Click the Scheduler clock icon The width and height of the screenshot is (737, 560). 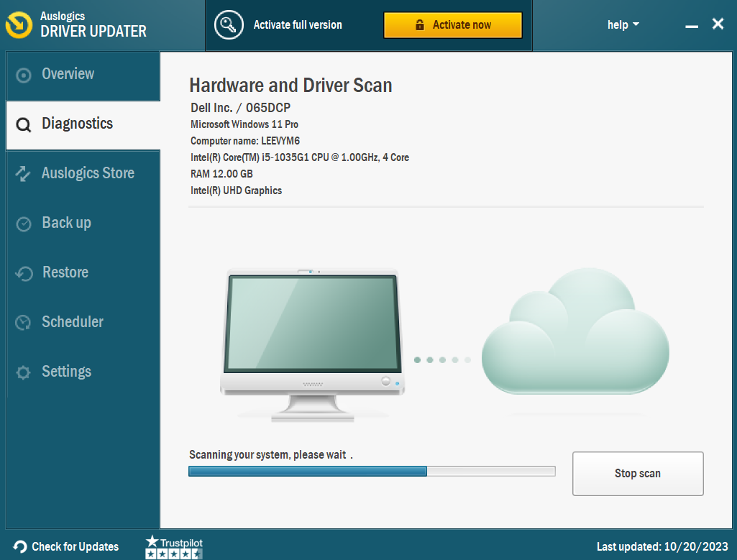click(23, 322)
